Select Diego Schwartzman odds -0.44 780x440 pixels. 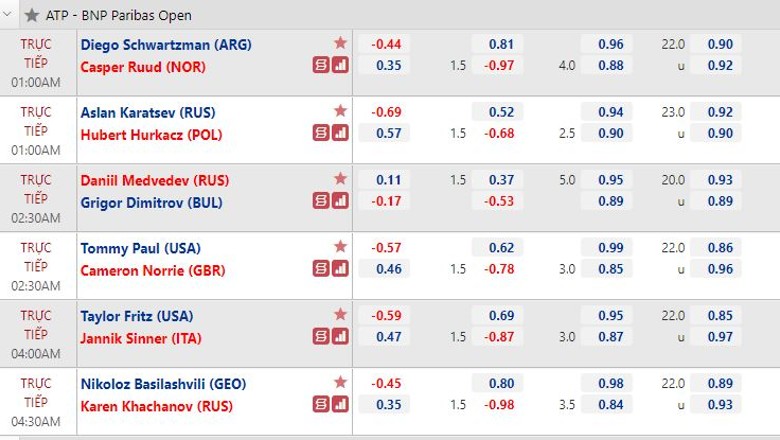[x=384, y=44]
